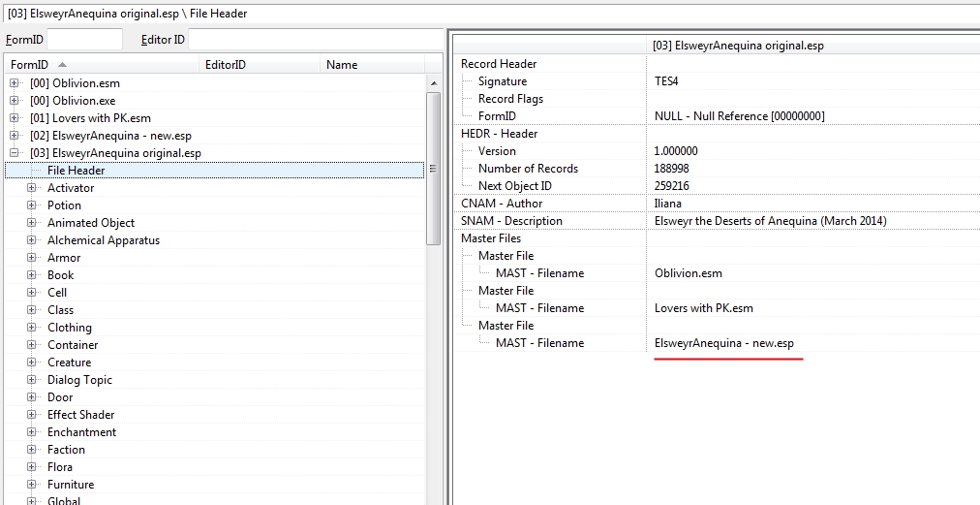This screenshot has height=505, width=980.
Task: Select the HEDR - Header row
Action: pos(717,134)
